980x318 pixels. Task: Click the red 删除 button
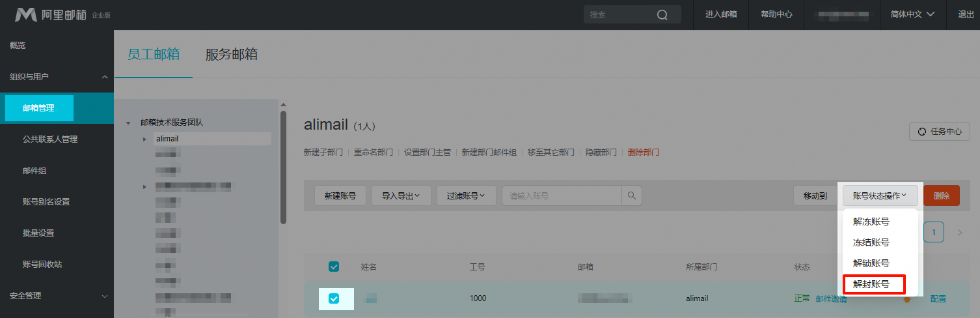941,195
